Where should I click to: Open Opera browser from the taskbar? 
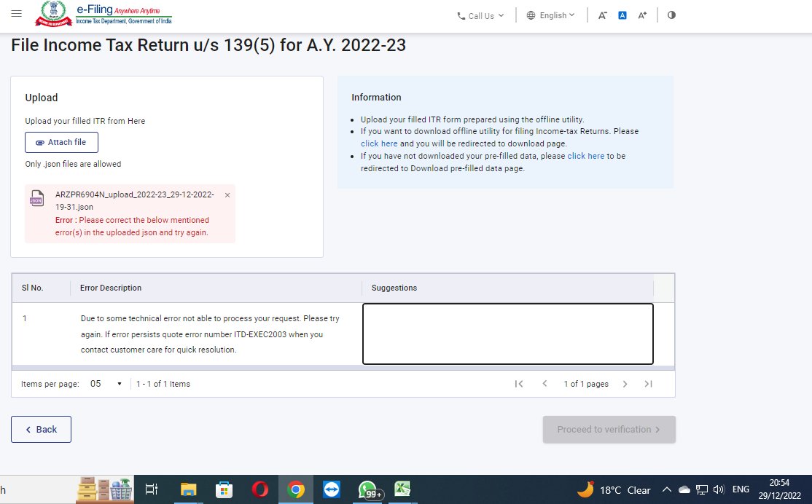click(x=260, y=489)
